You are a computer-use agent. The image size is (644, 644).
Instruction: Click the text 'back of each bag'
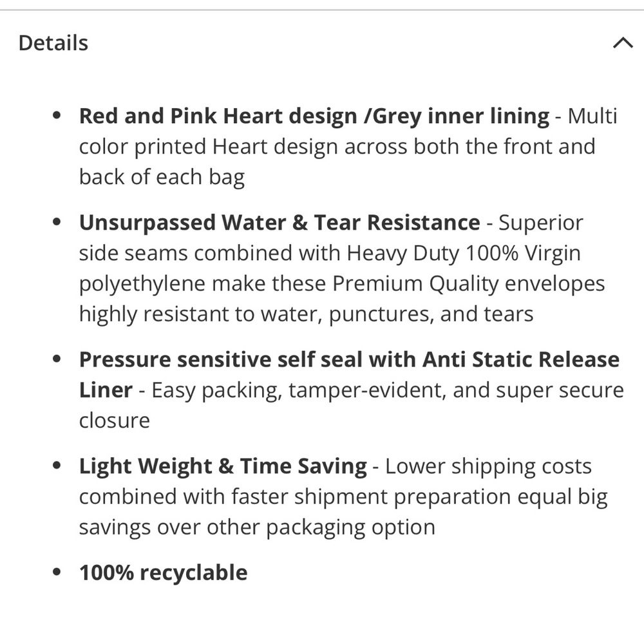click(x=162, y=178)
